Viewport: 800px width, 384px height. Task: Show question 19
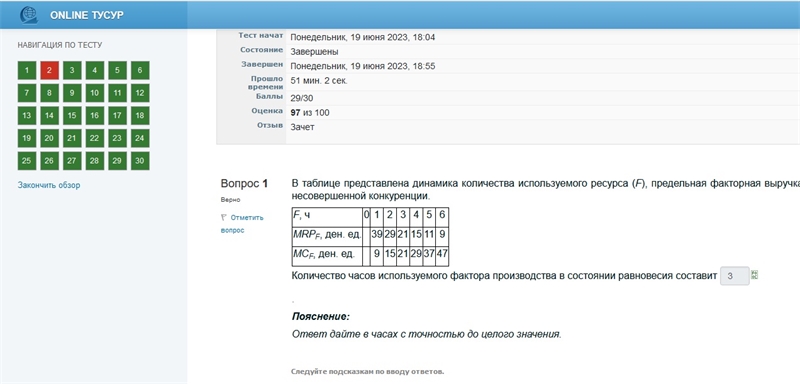click(27, 138)
